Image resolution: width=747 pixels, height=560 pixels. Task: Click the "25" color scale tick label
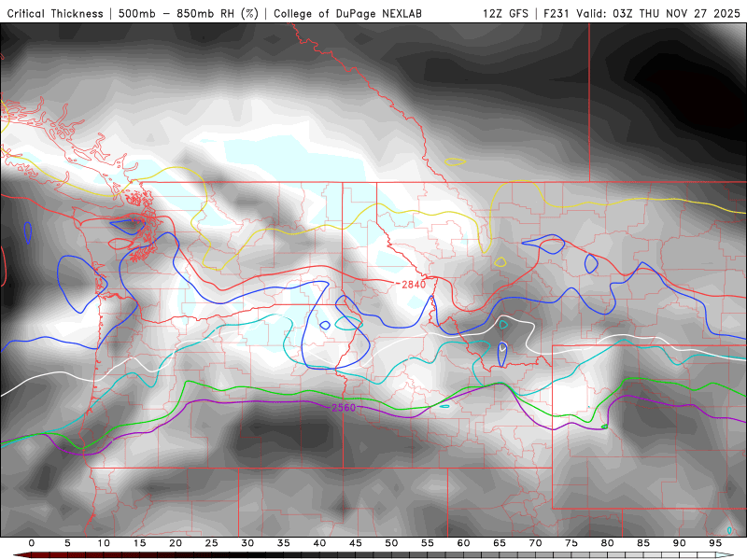pos(212,543)
